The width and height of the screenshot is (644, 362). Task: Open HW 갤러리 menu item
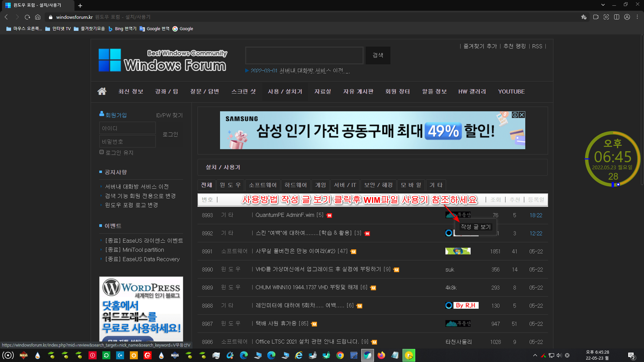(472, 92)
